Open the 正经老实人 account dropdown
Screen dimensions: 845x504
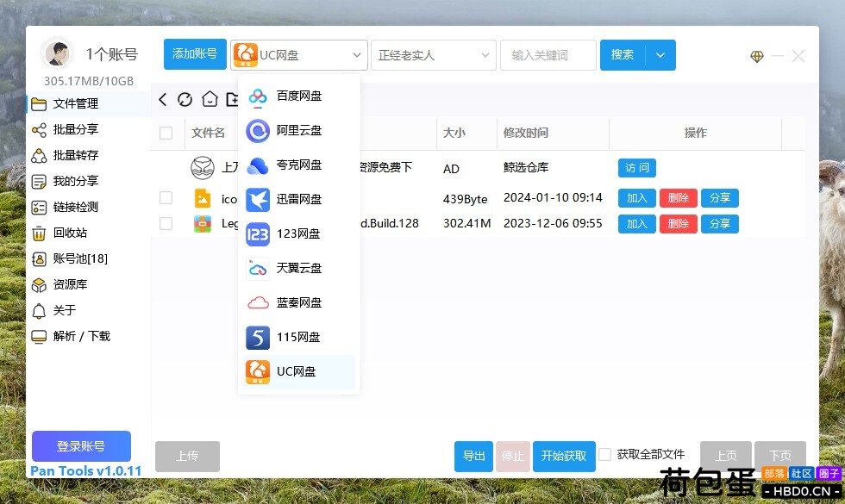tap(433, 55)
